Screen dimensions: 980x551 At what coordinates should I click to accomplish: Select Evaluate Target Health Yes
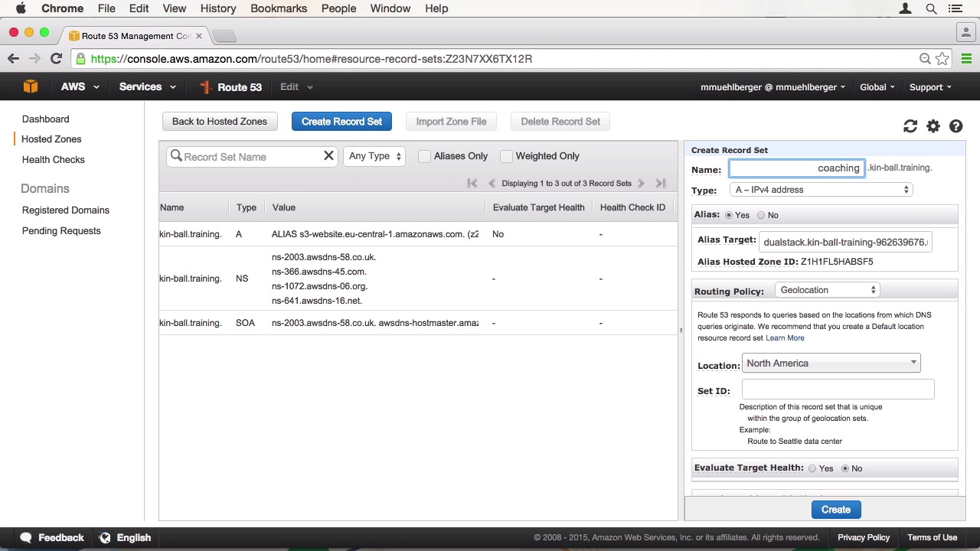(x=812, y=468)
